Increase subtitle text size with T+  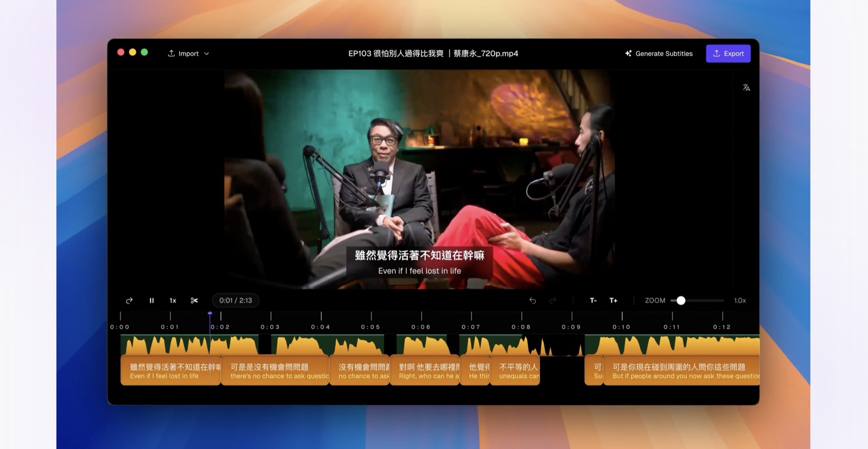pos(613,300)
